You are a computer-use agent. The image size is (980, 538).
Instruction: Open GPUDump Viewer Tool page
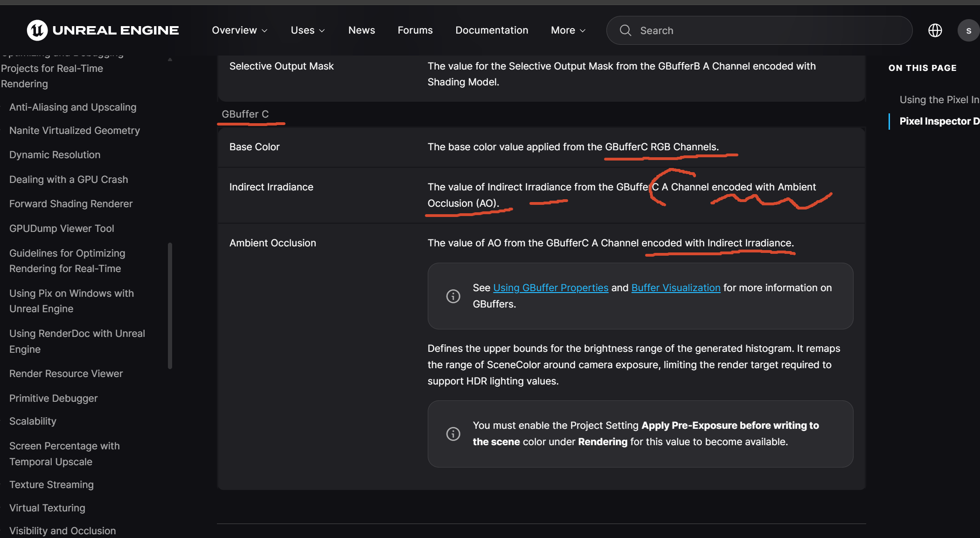click(x=62, y=229)
